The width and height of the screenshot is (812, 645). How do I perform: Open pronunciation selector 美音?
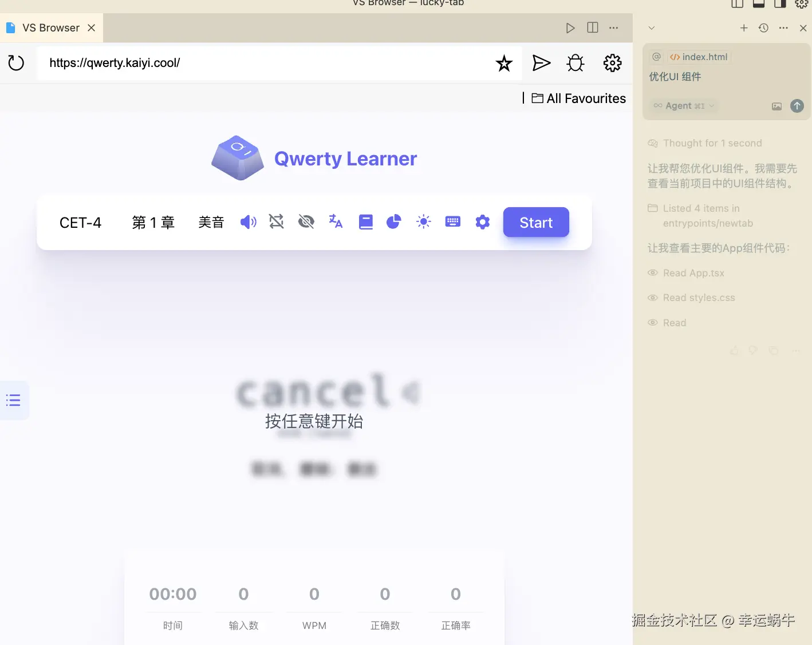click(211, 223)
